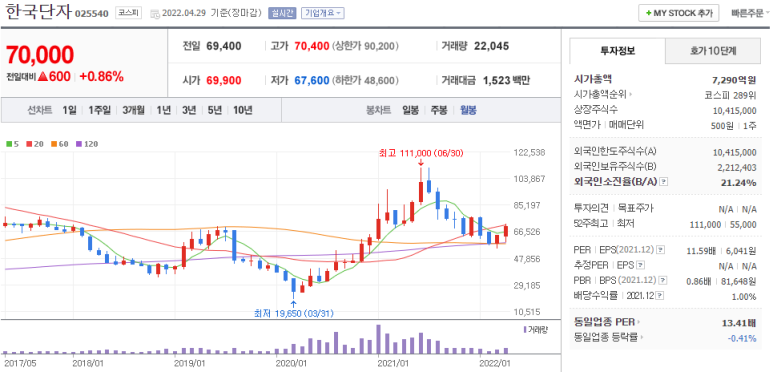Expand the 기업개요 dropdown
773x372 pixels.
pyautogui.click(x=323, y=13)
